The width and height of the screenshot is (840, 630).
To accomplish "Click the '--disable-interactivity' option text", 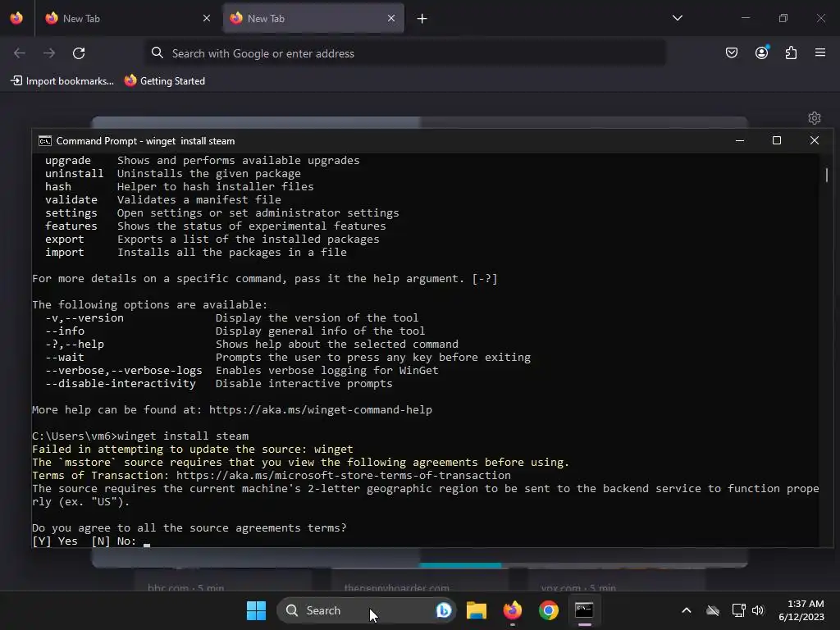I will pos(121,384).
